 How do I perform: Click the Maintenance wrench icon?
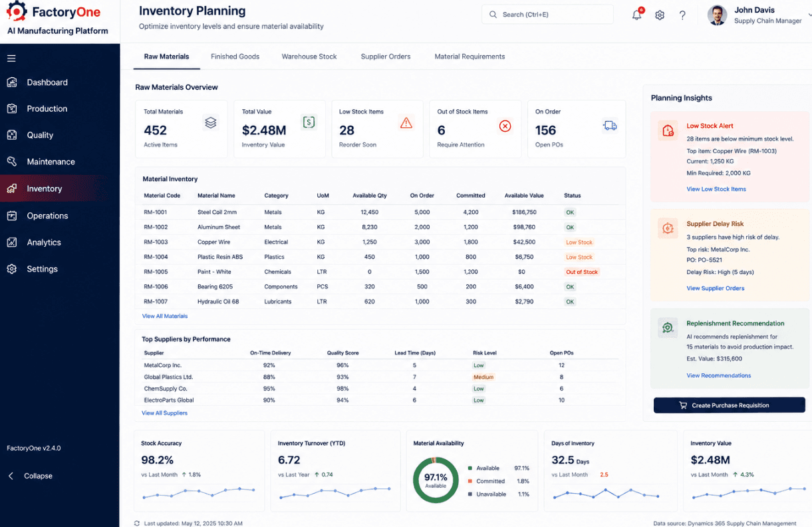pyautogui.click(x=12, y=162)
